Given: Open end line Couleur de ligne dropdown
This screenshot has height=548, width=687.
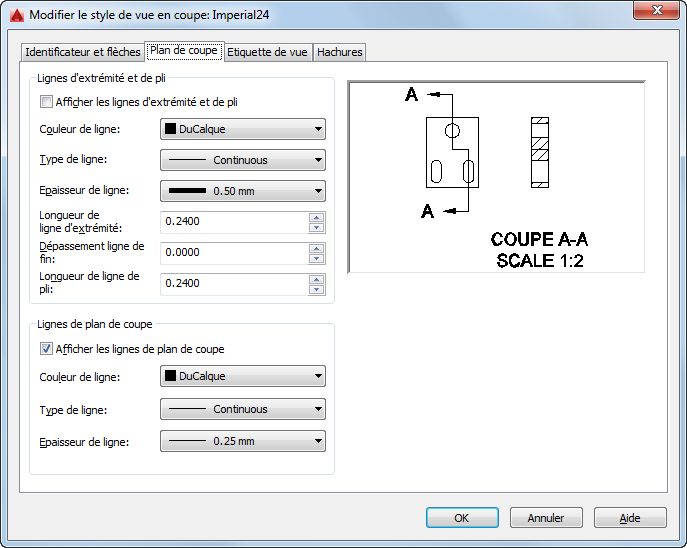Looking at the screenshot, I should pyautogui.click(x=243, y=129).
